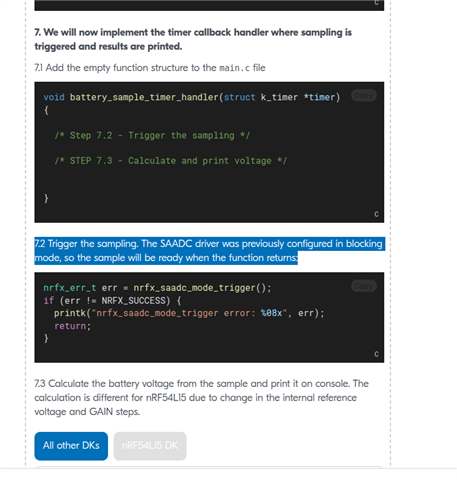Click the highlighted 7.2 Trigger the sampling text
Viewport: 457px width, 480px height.
pyautogui.click(x=209, y=251)
